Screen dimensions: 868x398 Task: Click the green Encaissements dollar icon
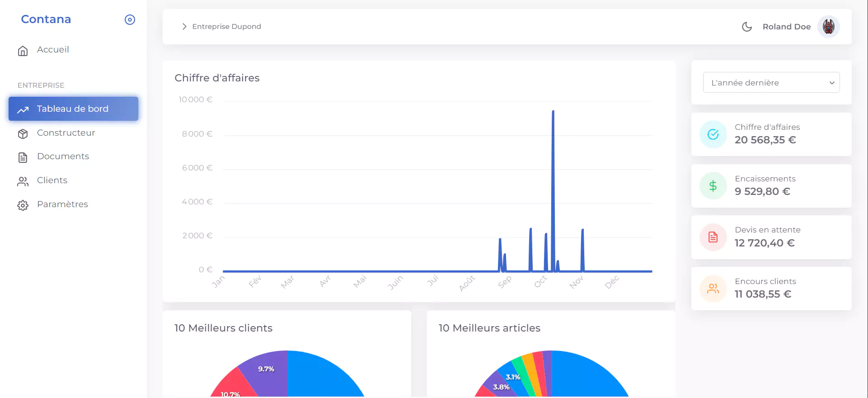coord(713,186)
